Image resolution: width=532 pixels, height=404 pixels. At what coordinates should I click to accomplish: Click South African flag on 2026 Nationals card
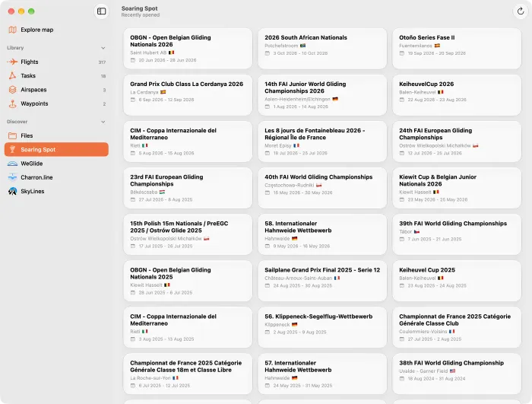(x=303, y=46)
